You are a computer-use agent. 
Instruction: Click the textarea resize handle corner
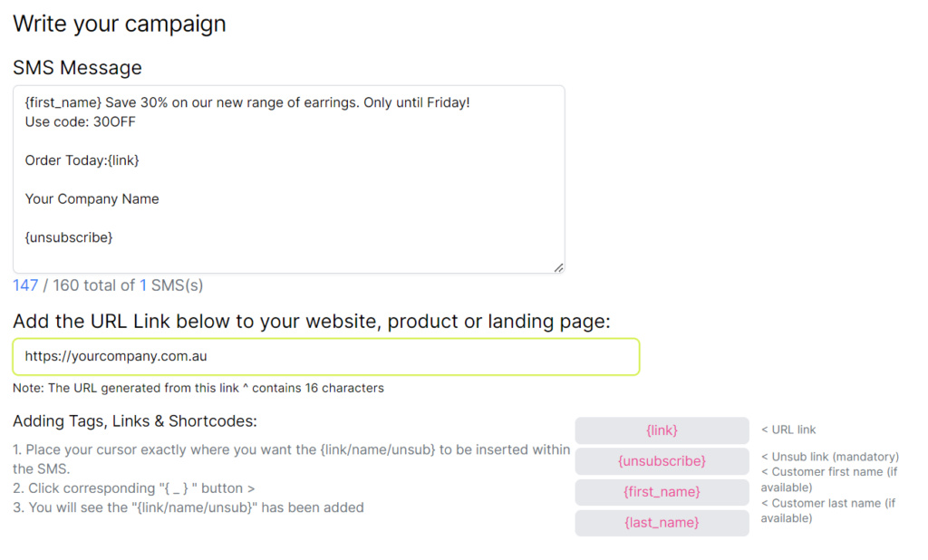point(558,267)
